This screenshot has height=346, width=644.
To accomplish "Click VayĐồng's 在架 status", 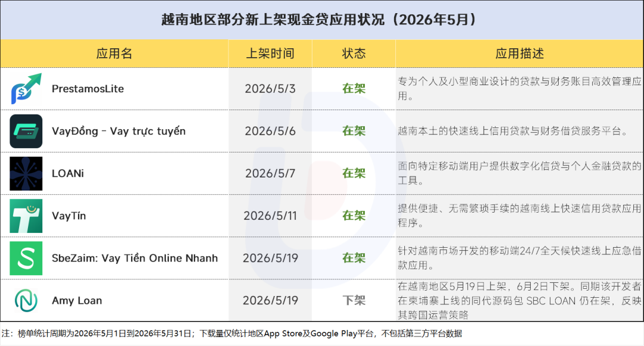I will point(354,131).
